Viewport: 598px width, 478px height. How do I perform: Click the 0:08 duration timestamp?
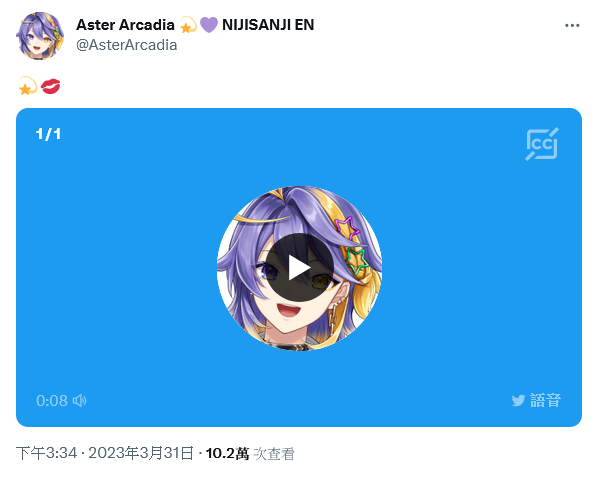coord(52,401)
